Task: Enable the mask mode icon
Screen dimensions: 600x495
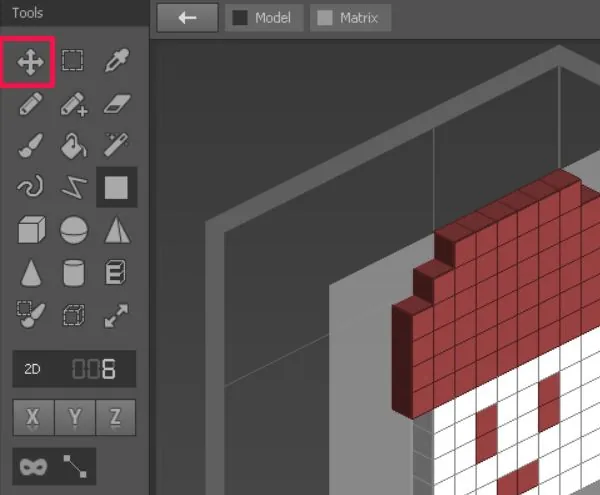Action: click(34, 466)
